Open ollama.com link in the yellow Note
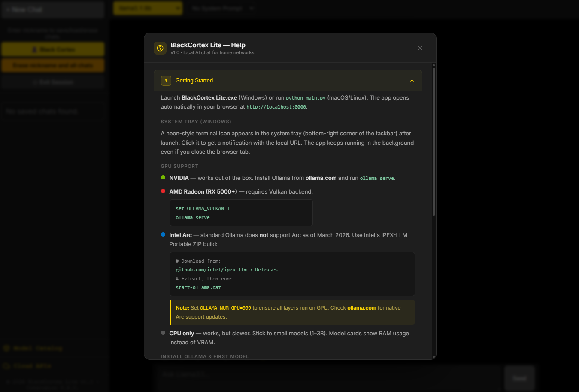 [362, 308]
